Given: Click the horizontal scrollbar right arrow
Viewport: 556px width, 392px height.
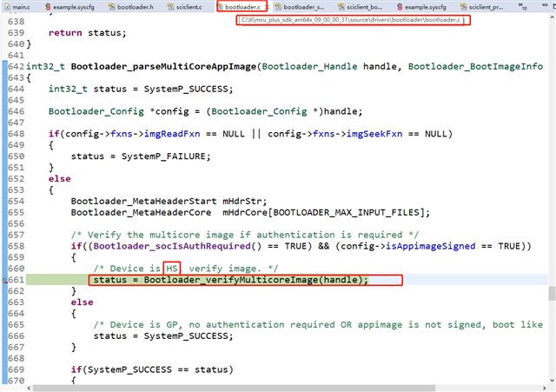Looking at the screenshot, I should click(x=544, y=389).
